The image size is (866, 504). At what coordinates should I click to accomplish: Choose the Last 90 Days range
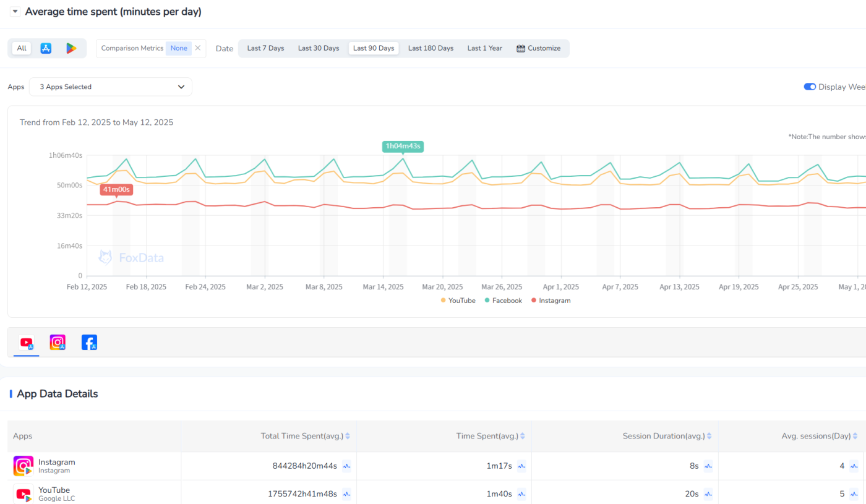(x=374, y=48)
